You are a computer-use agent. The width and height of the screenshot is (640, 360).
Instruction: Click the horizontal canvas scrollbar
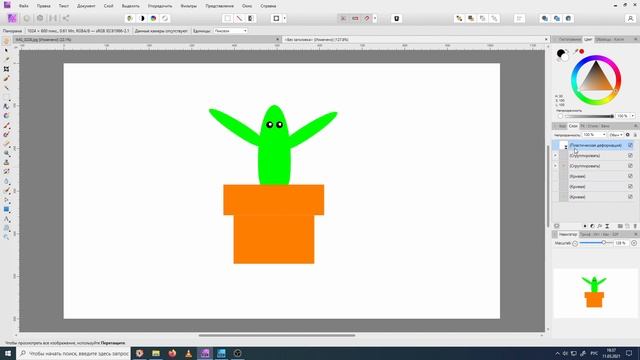[277, 336]
